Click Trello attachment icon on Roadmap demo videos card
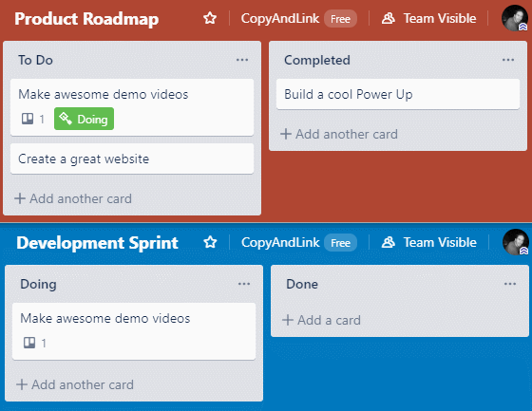 (x=28, y=119)
